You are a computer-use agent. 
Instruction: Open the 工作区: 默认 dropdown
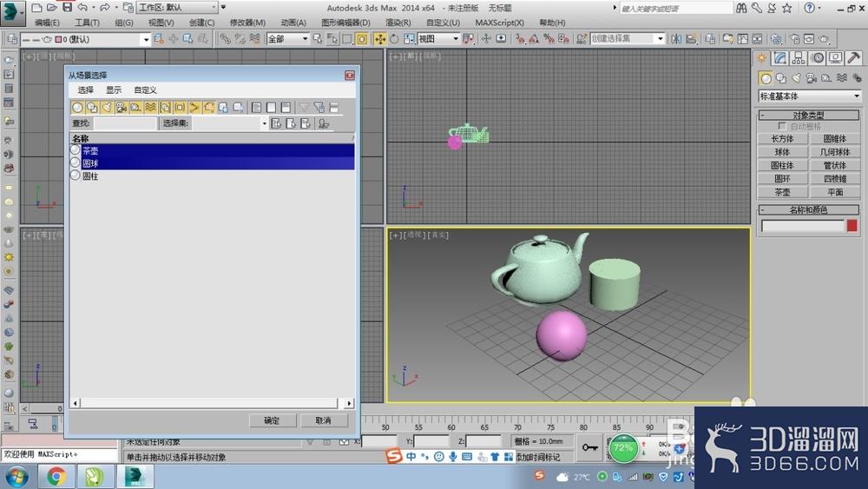[178, 7]
